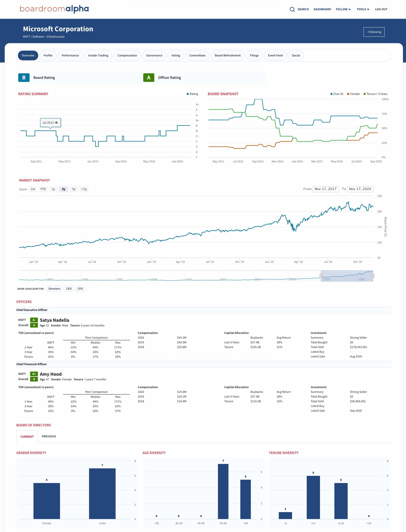Click Amy Hood's MSFT A+ badge
This screenshot has width=406, height=532.
(34, 374)
